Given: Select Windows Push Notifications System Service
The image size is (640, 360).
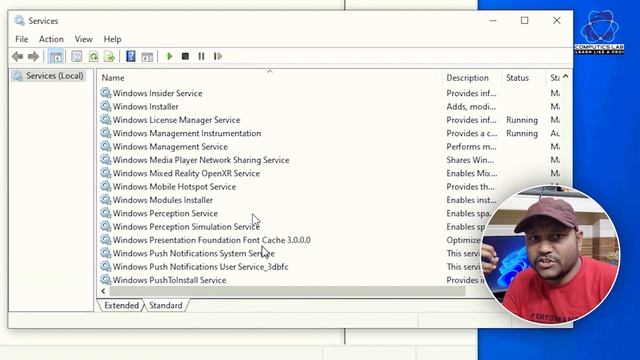Looking at the screenshot, I should pyautogui.click(x=193, y=253).
